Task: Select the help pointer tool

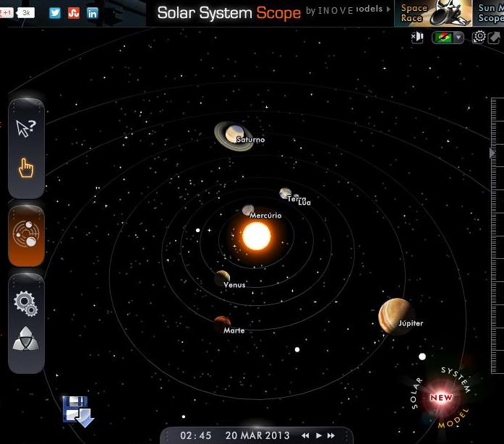Action: tap(26, 128)
